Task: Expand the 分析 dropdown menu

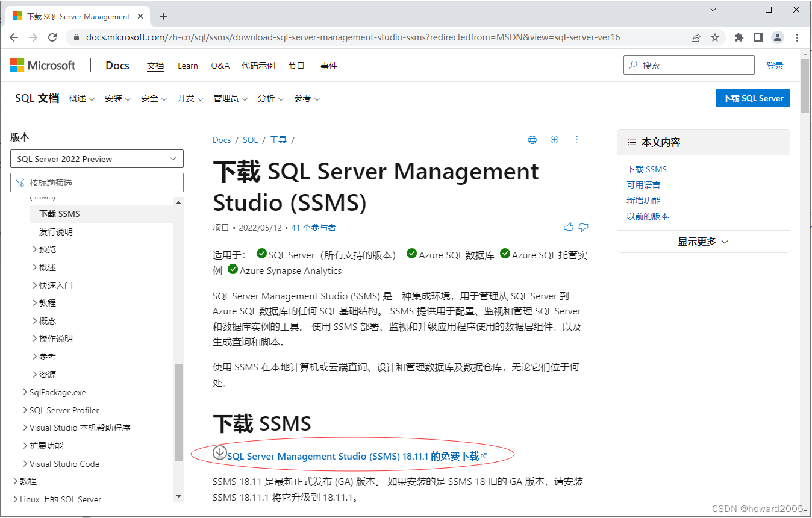Action: coord(271,98)
